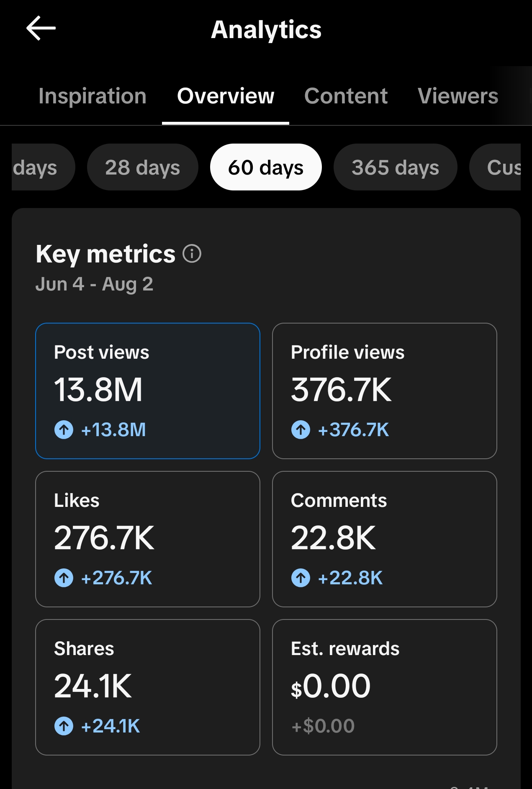Image resolution: width=532 pixels, height=789 pixels.
Task: Select the Comments metric card
Action: pyautogui.click(x=385, y=539)
